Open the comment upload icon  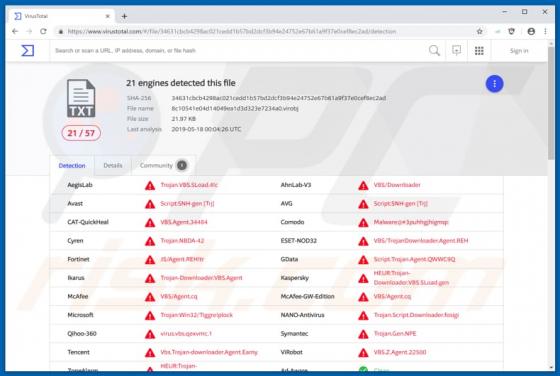click(456, 51)
